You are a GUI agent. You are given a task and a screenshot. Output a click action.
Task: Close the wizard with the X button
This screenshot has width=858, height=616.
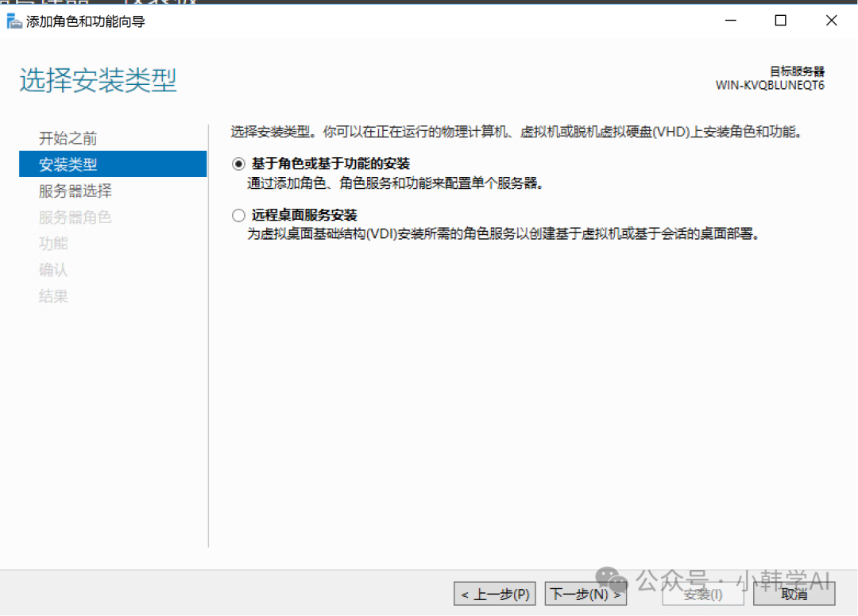click(831, 21)
